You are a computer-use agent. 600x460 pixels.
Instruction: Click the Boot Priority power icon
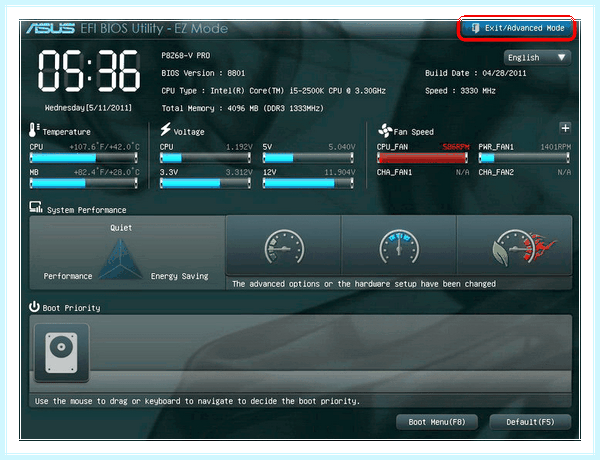pos(34,307)
